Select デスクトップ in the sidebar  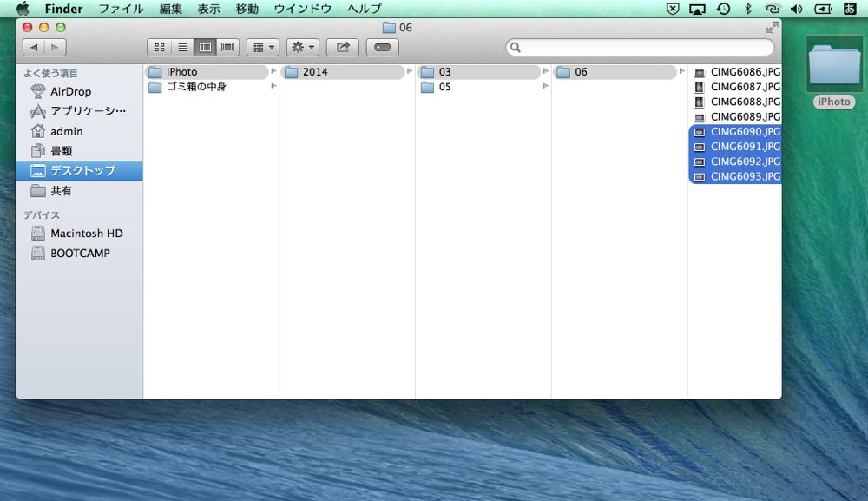[x=79, y=170]
